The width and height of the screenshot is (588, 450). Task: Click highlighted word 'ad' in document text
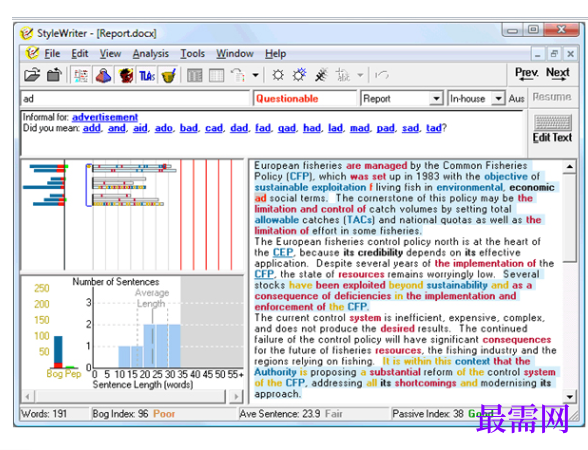pyautogui.click(x=260, y=198)
